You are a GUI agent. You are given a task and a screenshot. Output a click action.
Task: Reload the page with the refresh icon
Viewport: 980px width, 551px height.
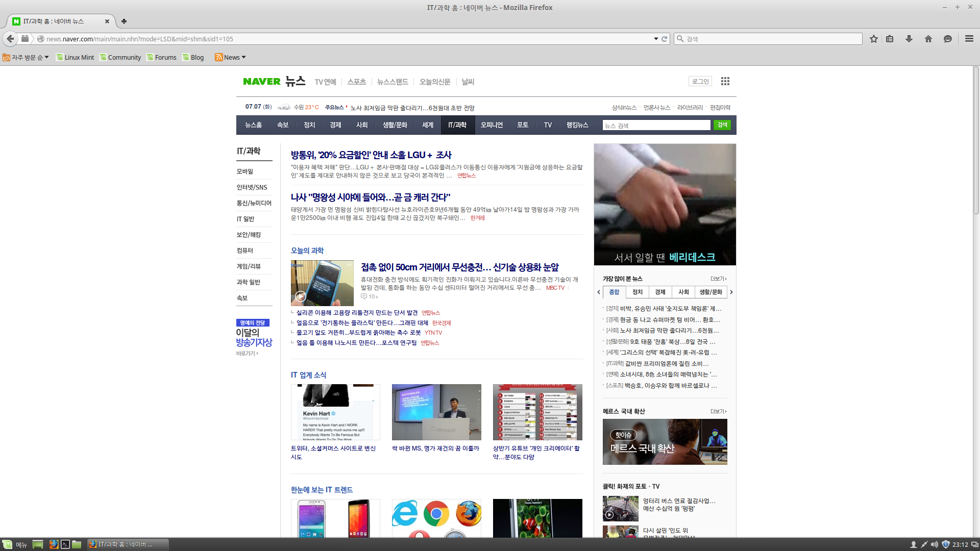pyautogui.click(x=665, y=39)
